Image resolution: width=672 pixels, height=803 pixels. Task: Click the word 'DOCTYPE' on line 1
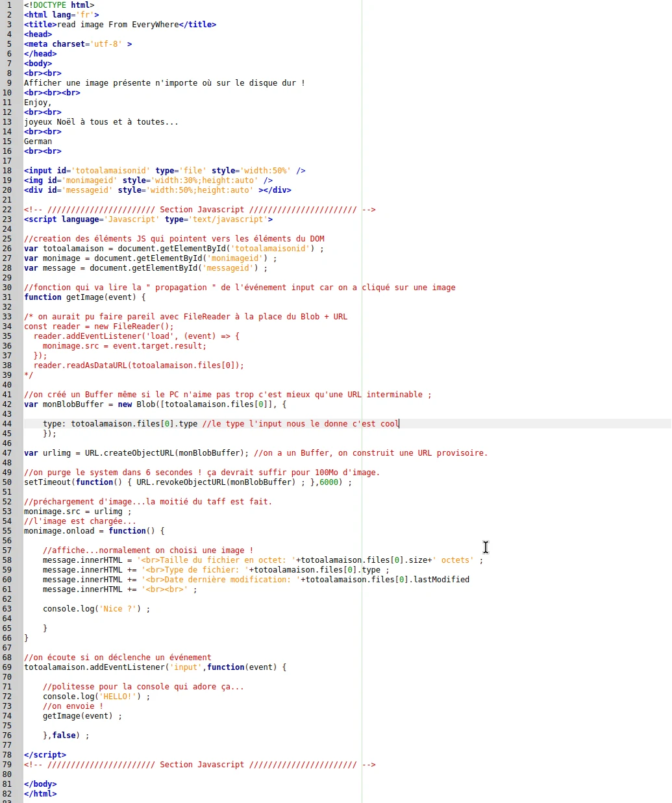tap(49, 5)
